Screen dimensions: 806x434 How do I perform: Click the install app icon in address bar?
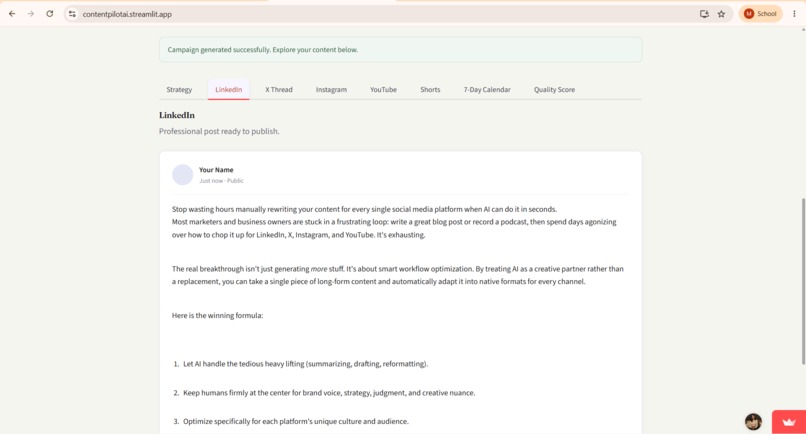pyautogui.click(x=704, y=14)
